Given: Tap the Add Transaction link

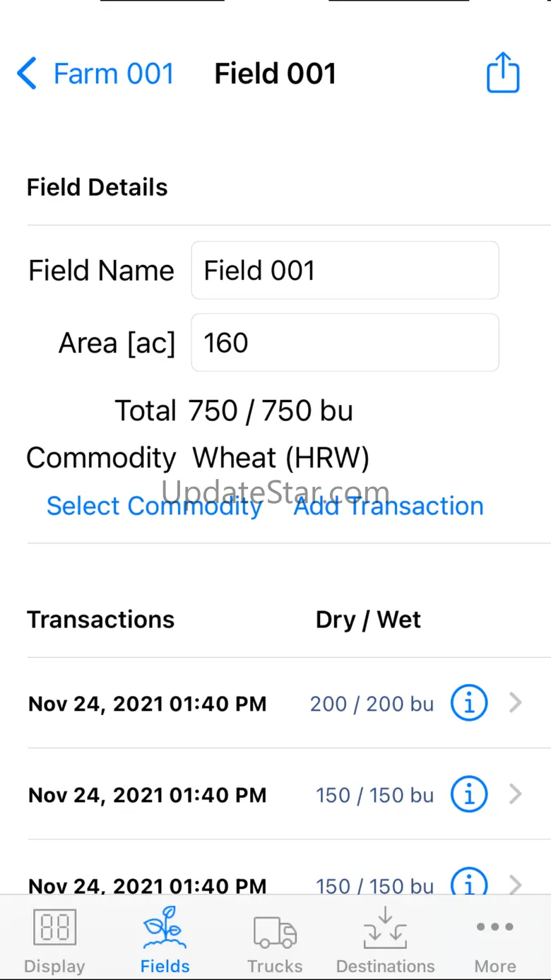Looking at the screenshot, I should [389, 506].
